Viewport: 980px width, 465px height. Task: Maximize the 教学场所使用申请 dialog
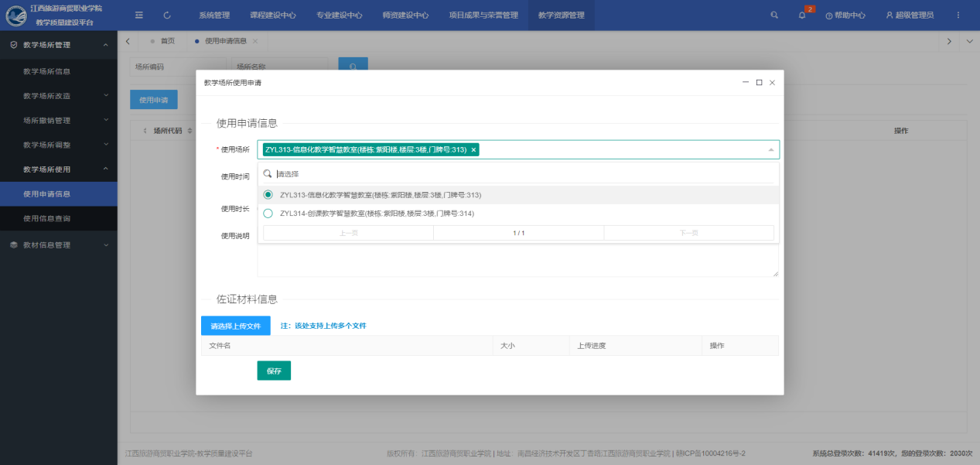[x=759, y=82]
